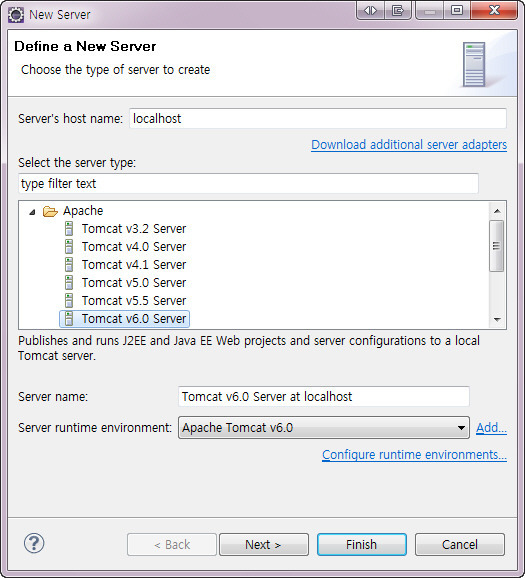525x578 pixels.
Task: Close the New Server dialog
Action: (494, 10)
